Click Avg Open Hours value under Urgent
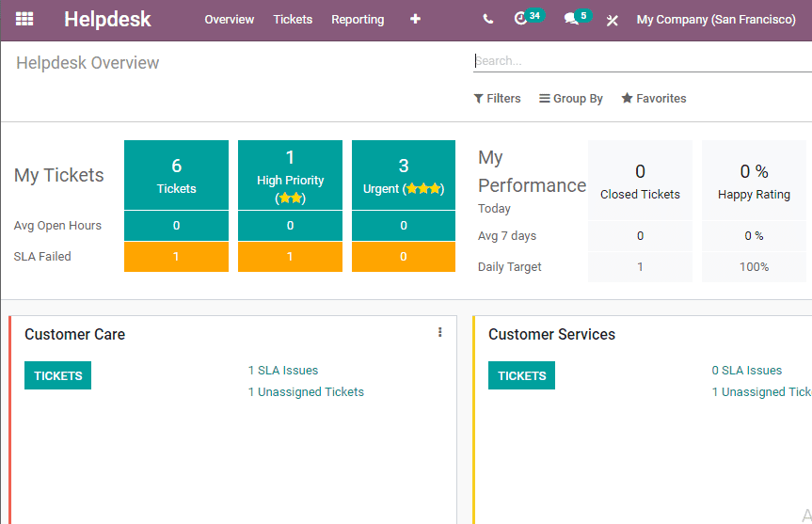 (x=404, y=226)
